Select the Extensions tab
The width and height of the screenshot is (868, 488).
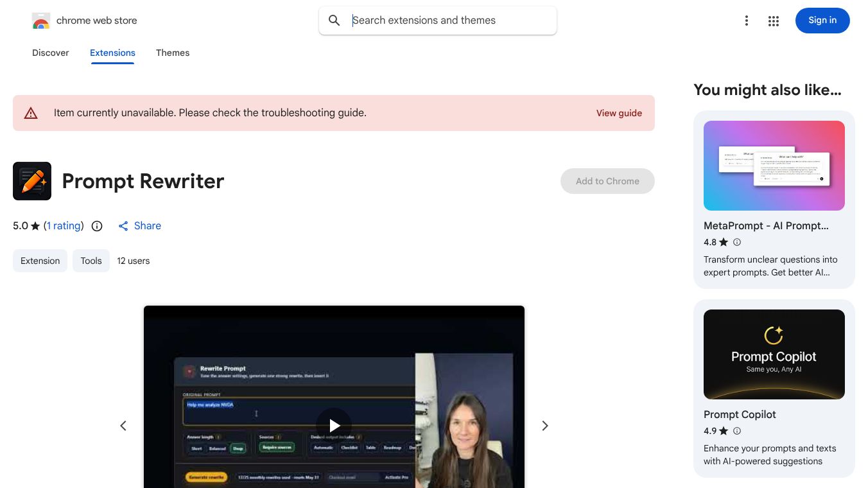point(112,53)
